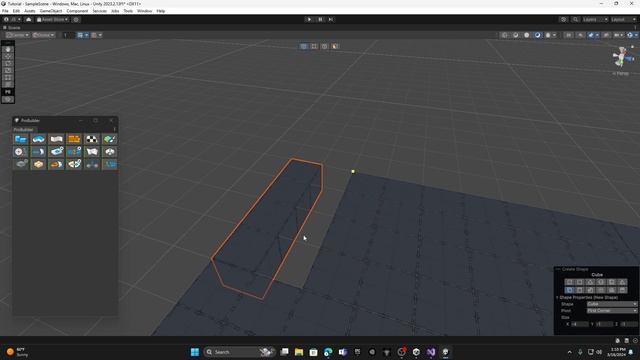The height and width of the screenshot is (360, 640).
Task: Open the GameObject menu
Action: 51,11
